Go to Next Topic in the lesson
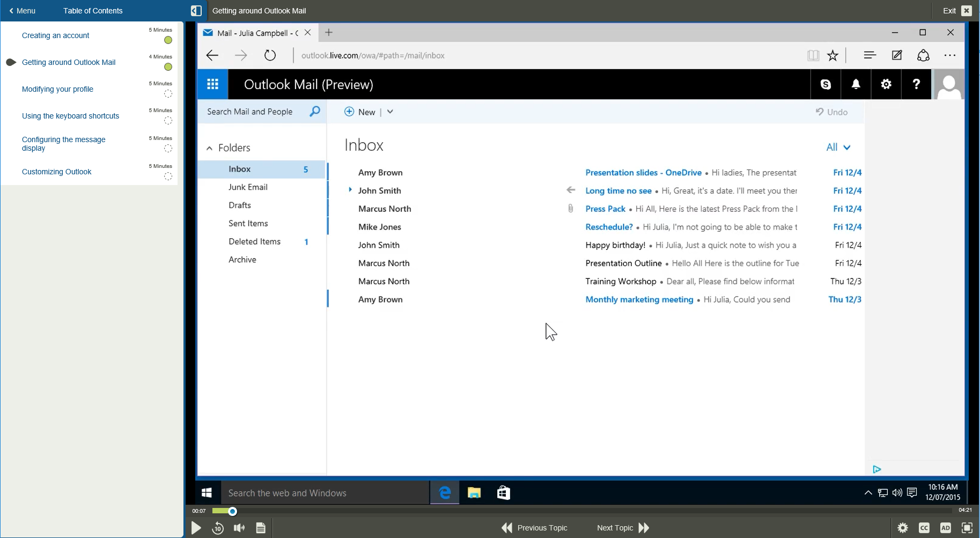The height and width of the screenshot is (538, 980). click(x=616, y=528)
